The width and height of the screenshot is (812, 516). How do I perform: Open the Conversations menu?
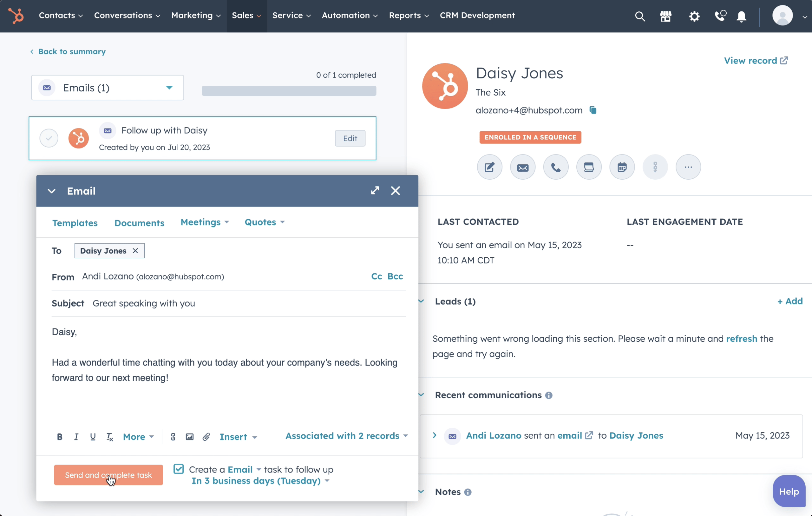click(x=127, y=16)
